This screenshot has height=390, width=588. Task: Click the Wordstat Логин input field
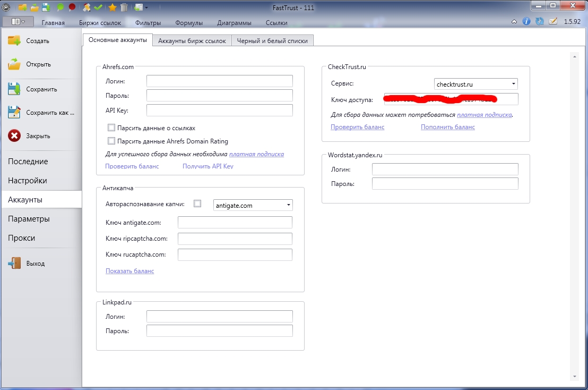point(445,169)
